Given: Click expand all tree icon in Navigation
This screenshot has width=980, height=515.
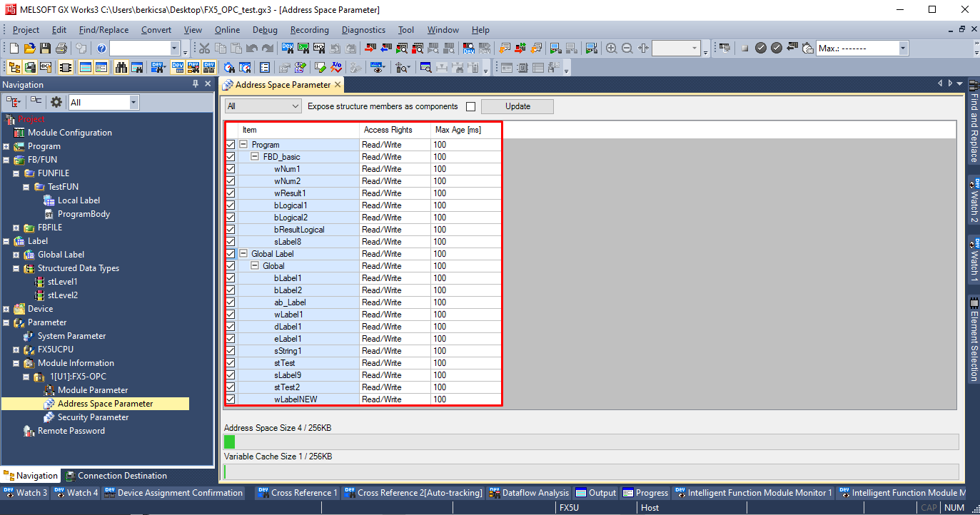Looking at the screenshot, I should 14,102.
